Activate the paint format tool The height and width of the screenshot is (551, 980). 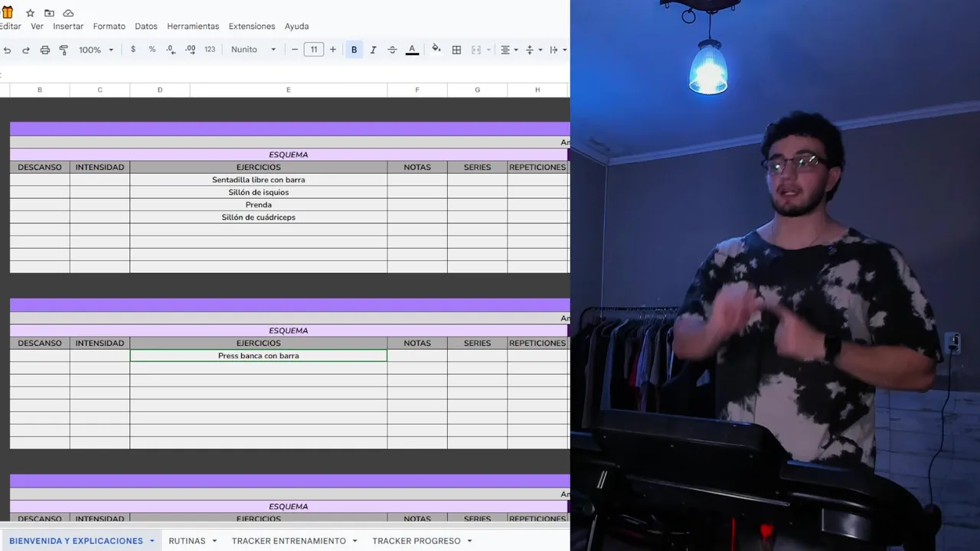pyautogui.click(x=64, y=50)
